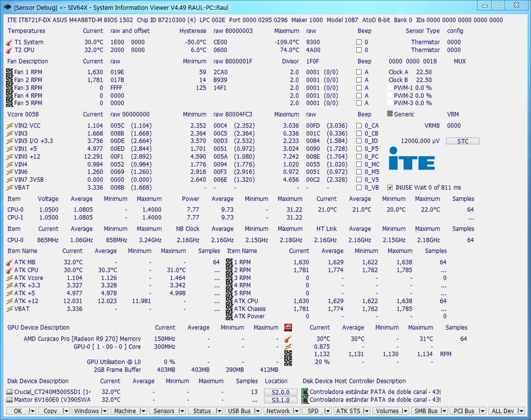Click the ATK +12 voltage bolt icon
The image size is (531, 420).
9,301
